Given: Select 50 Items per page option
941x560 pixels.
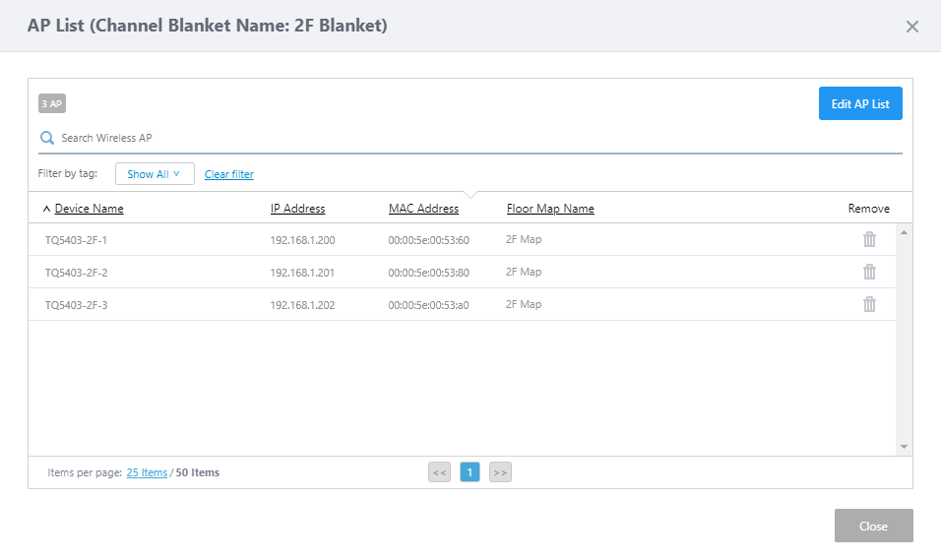Looking at the screenshot, I should [x=197, y=472].
